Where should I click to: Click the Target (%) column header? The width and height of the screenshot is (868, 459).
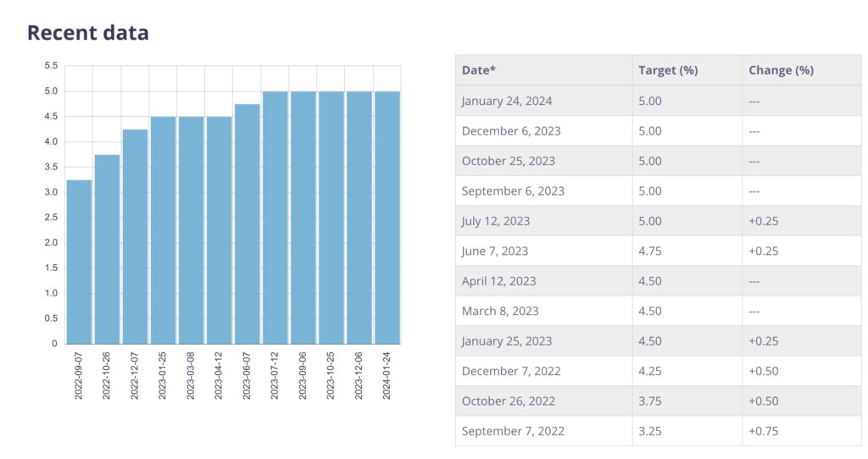click(668, 70)
